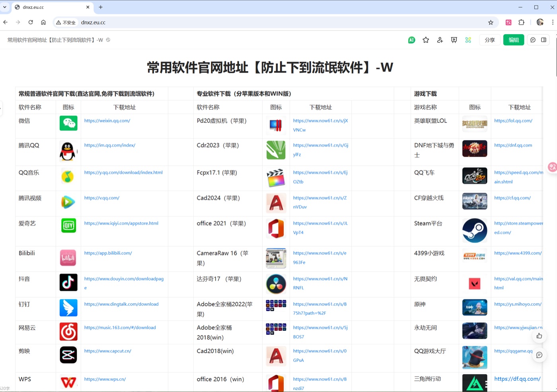Click the WeChat icon in the table

[68, 123]
